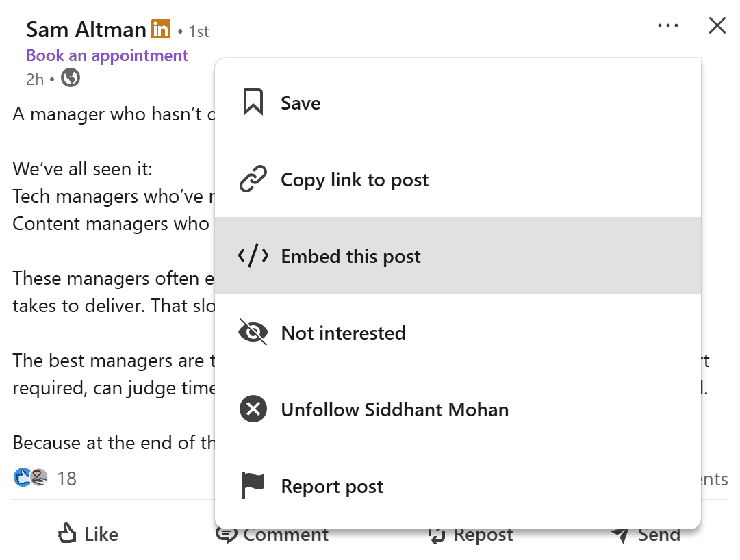Click the Unfollow circled X icon
Viewport: 740px width, 560px height.
(x=253, y=410)
